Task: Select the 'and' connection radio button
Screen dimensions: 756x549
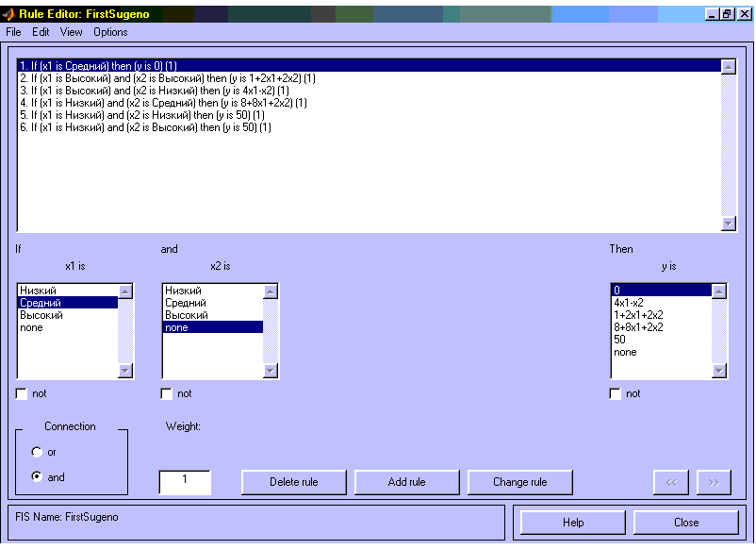Action: click(37, 476)
